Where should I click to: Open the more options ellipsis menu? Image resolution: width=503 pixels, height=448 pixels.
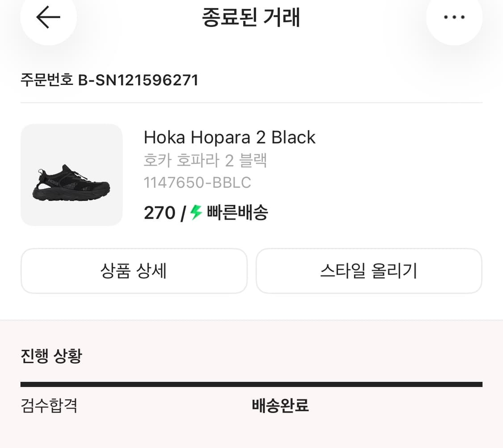pos(454,17)
